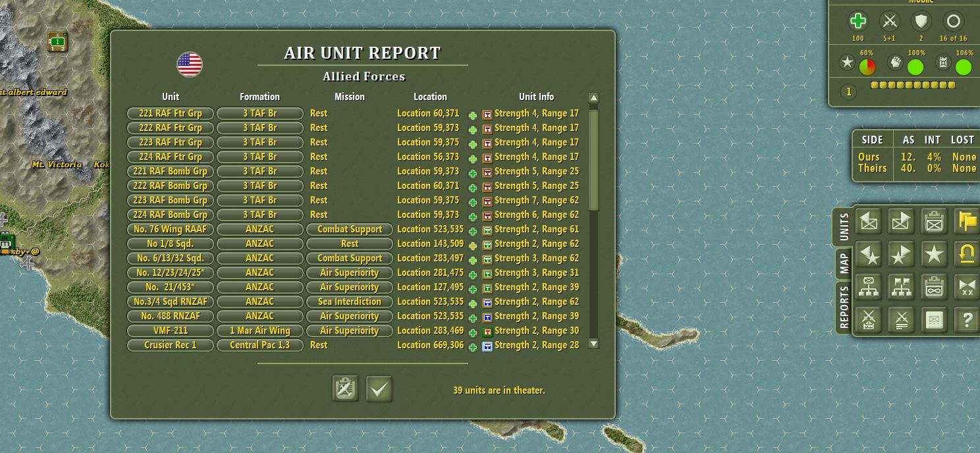Click the unit list scrollbar thumb
Screen dimensions: 980x453
(x=593, y=160)
